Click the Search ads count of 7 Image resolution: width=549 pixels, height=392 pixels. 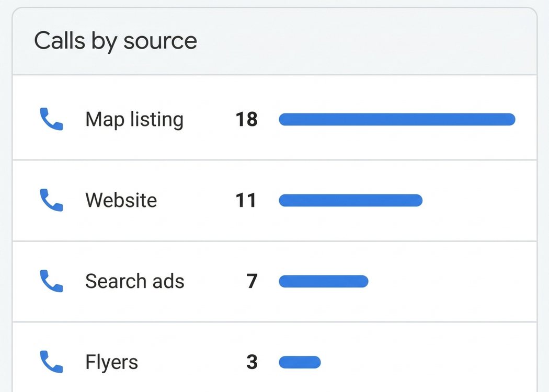pos(252,281)
